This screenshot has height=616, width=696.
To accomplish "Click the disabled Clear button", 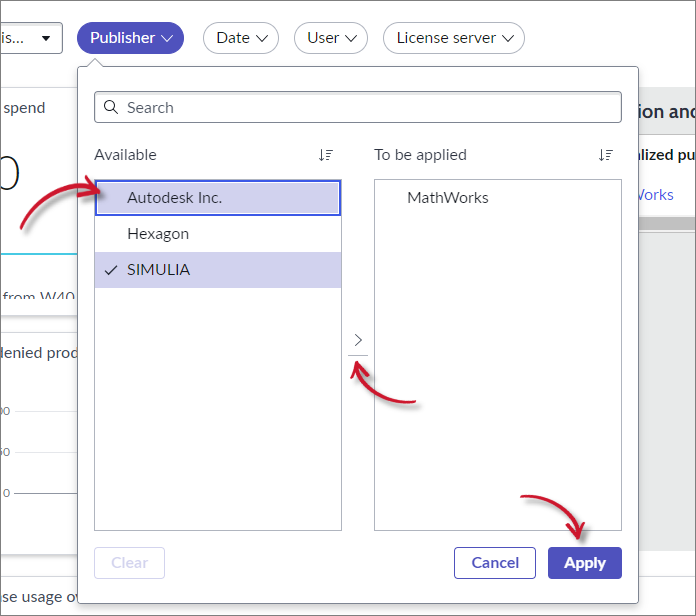I will pos(129,563).
